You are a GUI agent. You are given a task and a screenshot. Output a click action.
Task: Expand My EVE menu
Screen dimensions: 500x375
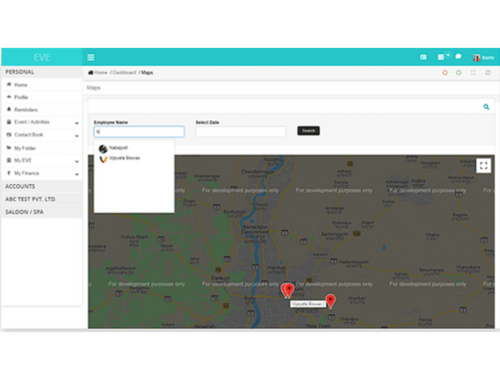click(x=42, y=161)
